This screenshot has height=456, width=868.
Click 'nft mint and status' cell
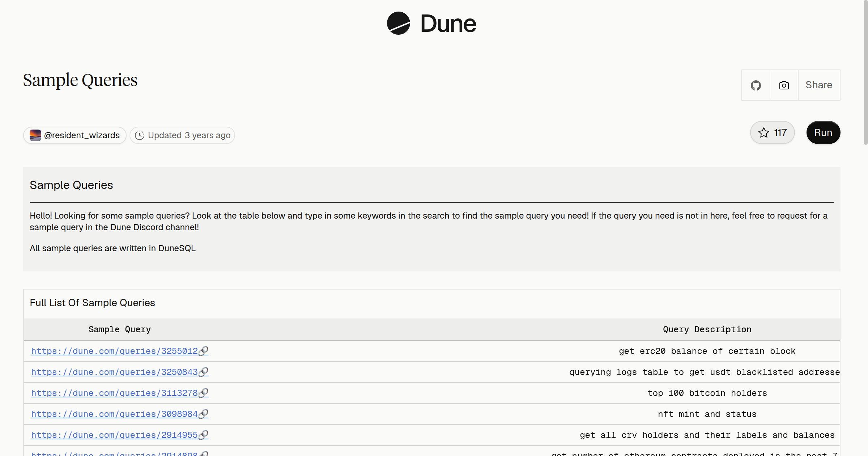tap(707, 414)
